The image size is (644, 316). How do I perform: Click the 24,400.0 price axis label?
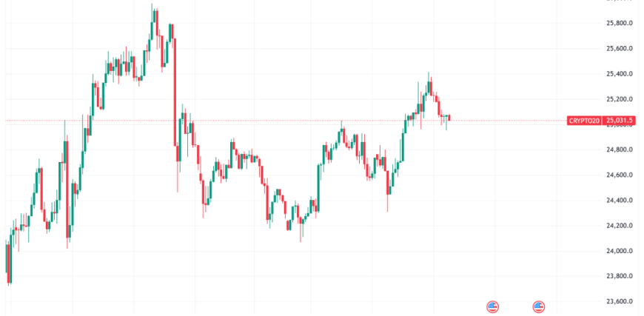click(620, 200)
